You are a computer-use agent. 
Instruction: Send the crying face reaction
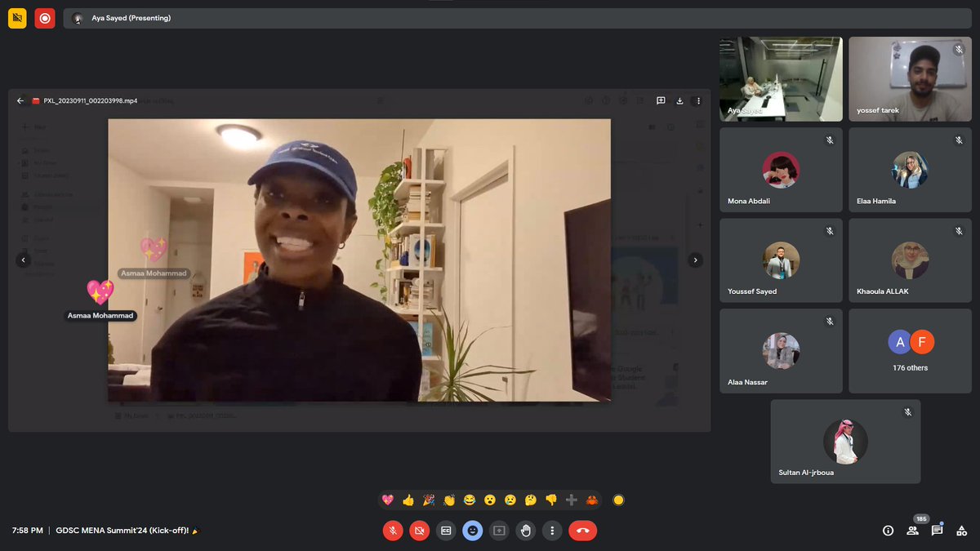coord(510,500)
